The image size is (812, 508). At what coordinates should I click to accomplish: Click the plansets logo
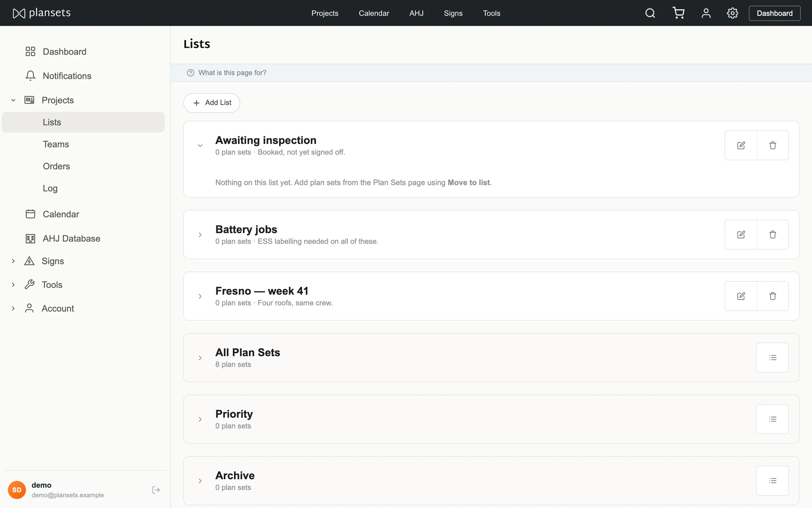pos(42,13)
